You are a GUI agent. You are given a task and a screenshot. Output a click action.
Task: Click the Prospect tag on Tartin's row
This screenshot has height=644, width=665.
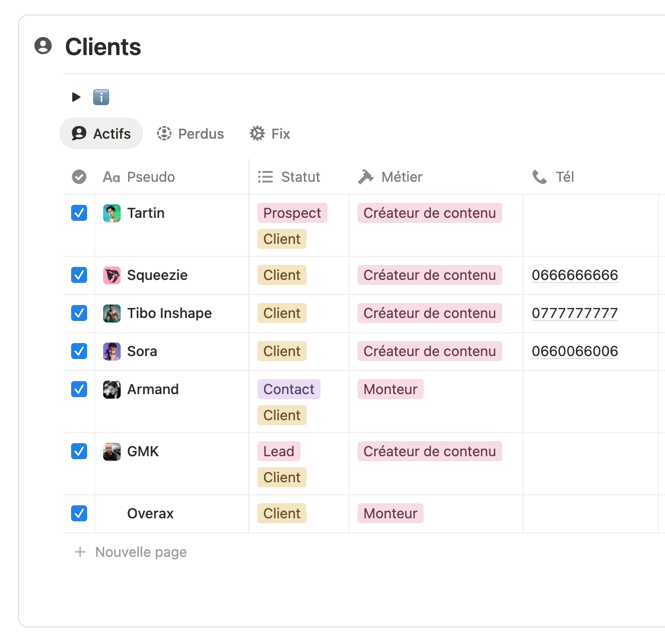tap(292, 213)
